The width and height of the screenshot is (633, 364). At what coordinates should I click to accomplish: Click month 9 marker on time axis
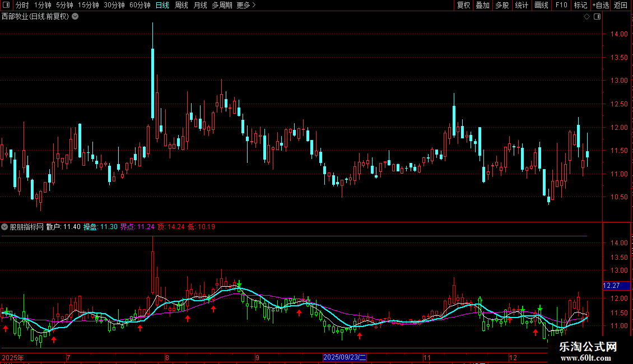point(257,357)
